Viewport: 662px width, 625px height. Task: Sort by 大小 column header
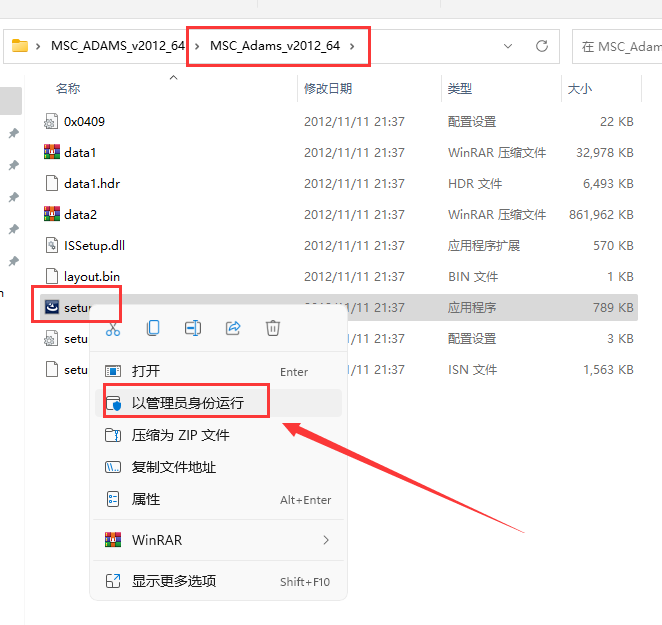(580, 89)
